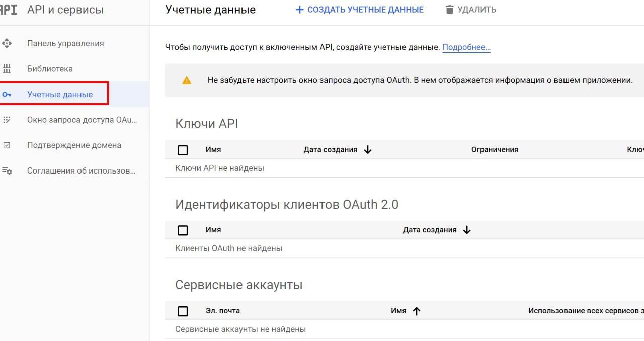This screenshot has height=341, width=644.
Task: Select all Сервисные аккаунты checkbox
Action: [x=183, y=311]
